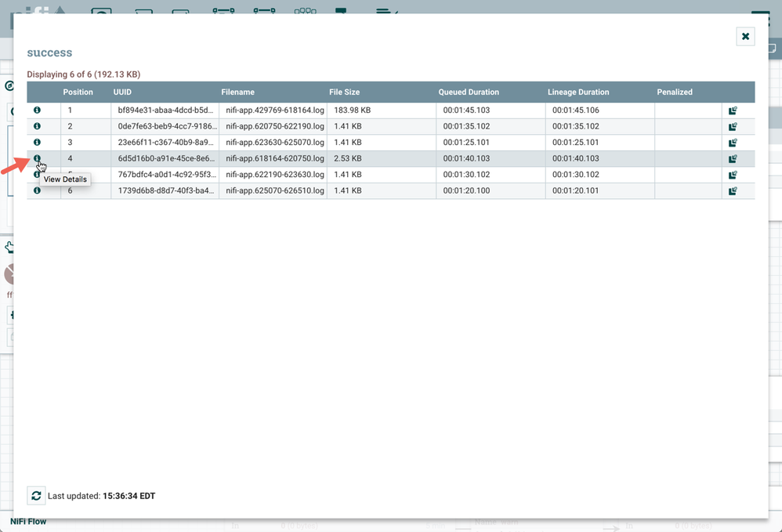782x532 pixels.
Task: View details of the flowfile at position 1
Action: click(37, 110)
